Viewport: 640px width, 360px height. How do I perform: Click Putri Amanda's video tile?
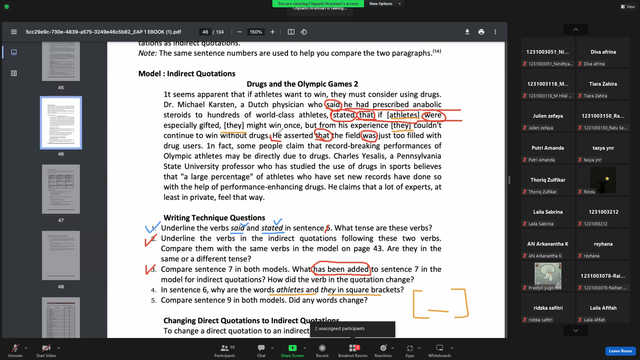(x=548, y=148)
